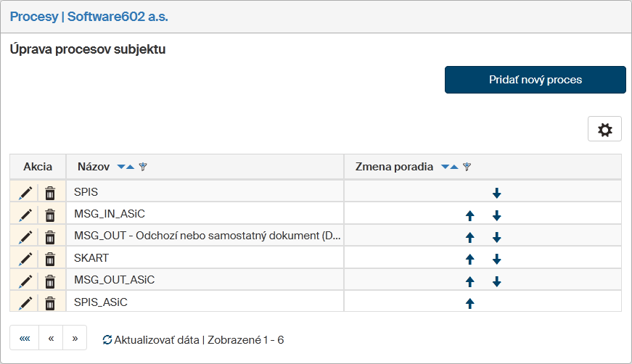Screen dimensions: 632x364
Task: Open filter for Názov column
Action: tap(143, 167)
